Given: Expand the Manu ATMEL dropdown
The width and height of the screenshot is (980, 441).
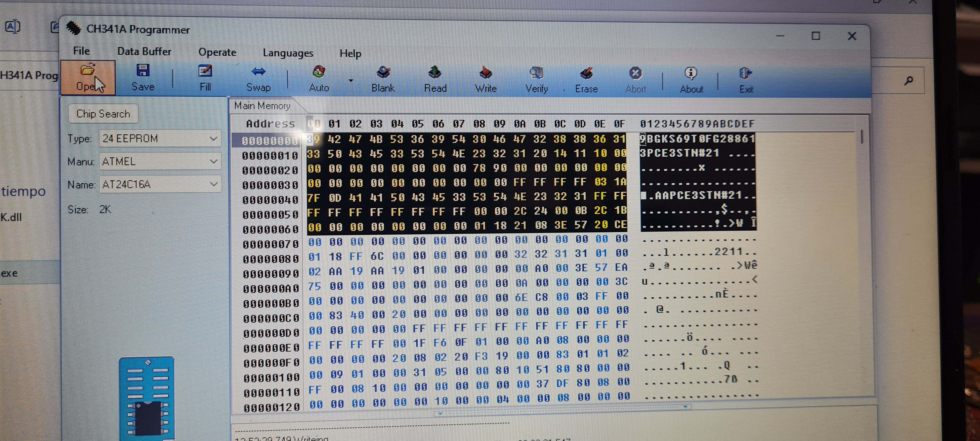Looking at the screenshot, I should [x=213, y=161].
